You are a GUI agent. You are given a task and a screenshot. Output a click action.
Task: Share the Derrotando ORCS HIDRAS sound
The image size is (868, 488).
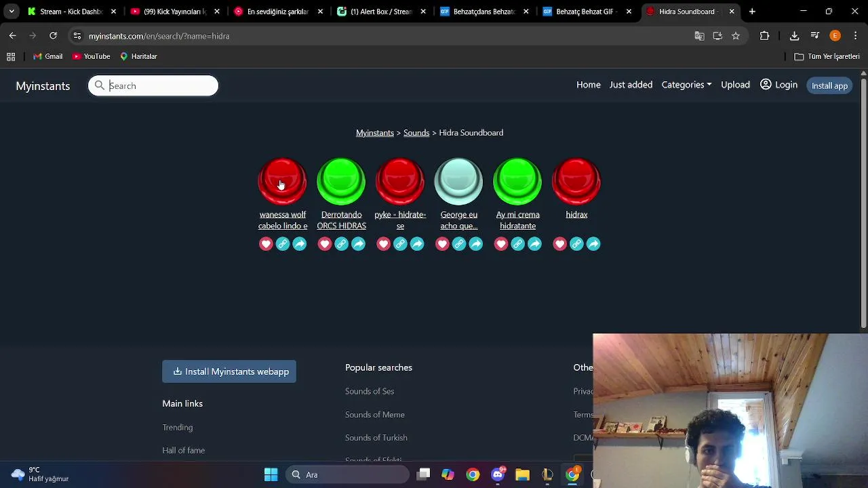tap(359, 244)
